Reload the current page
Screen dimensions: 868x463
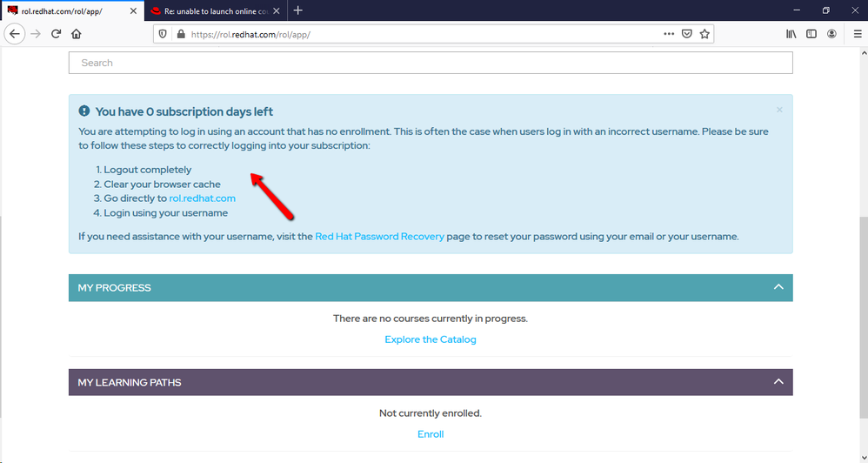[56, 34]
